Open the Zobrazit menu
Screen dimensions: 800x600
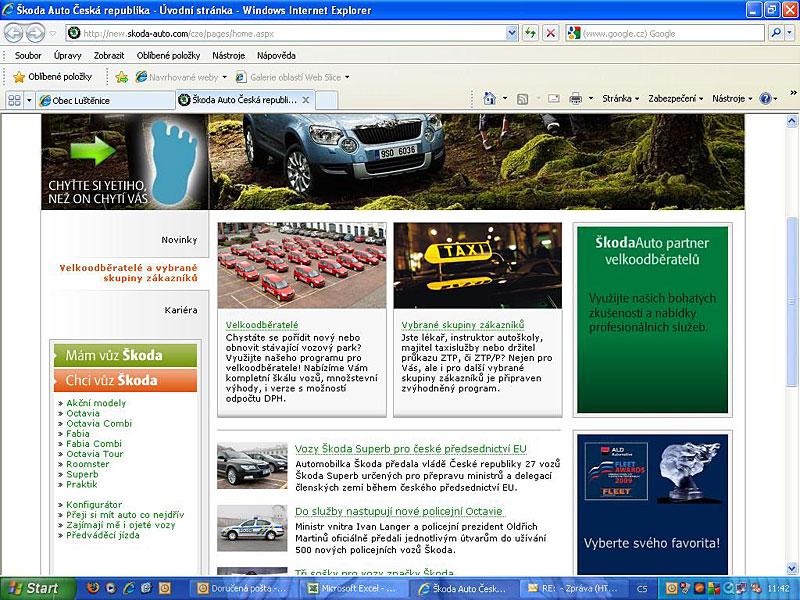109,55
